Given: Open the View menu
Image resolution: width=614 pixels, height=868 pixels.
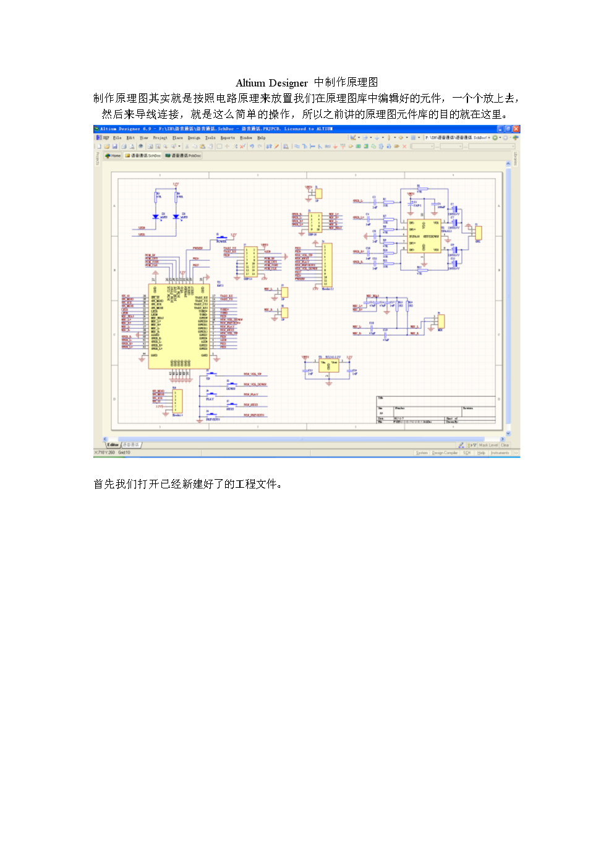Looking at the screenshot, I should tap(144, 137).
